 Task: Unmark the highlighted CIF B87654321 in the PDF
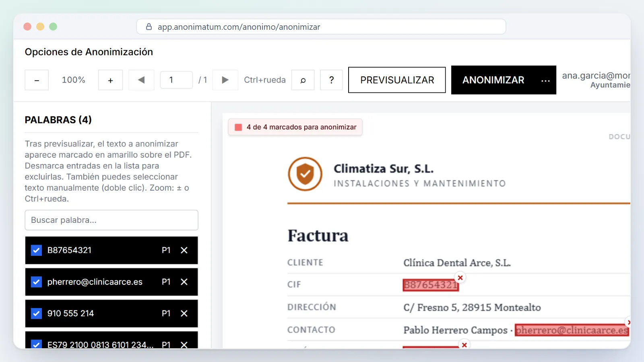click(460, 278)
